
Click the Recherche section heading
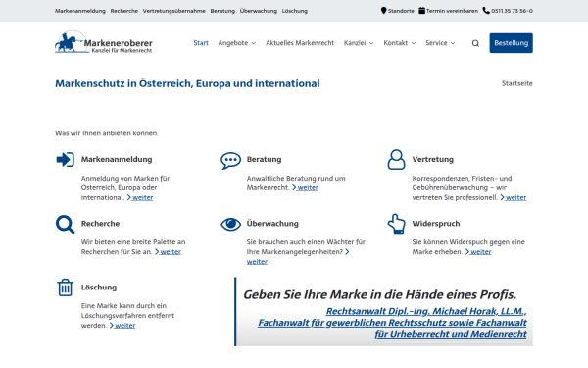pos(100,224)
